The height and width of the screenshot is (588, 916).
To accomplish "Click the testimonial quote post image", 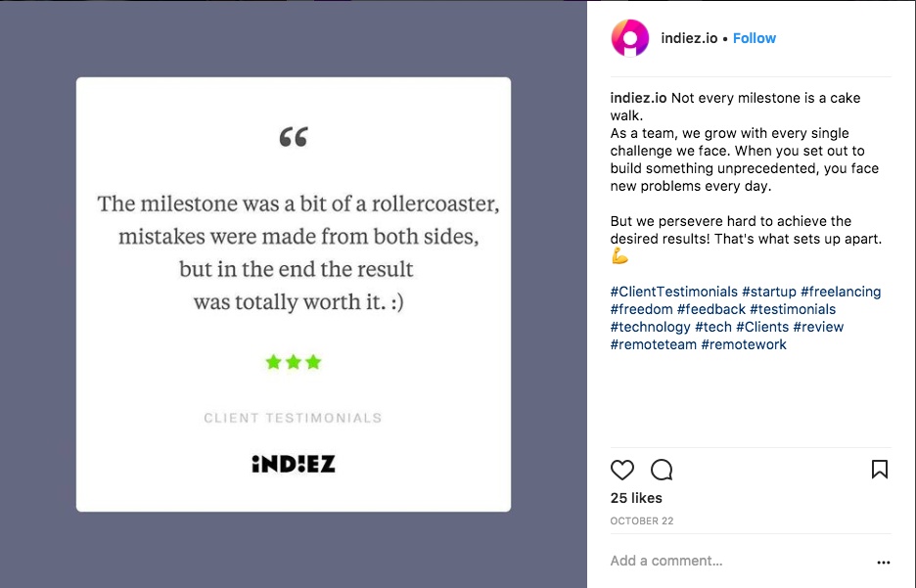I will pyautogui.click(x=294, y=294).
